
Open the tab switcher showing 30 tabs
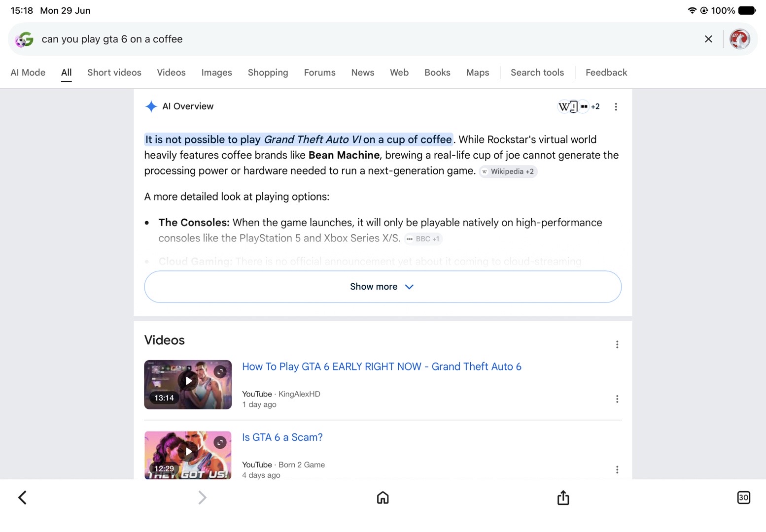tap(743, 498)
